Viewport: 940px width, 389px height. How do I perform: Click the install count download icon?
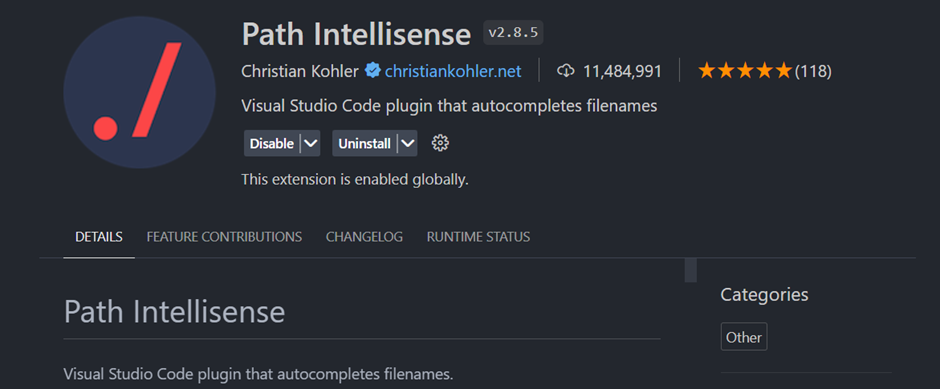(565, 71)
